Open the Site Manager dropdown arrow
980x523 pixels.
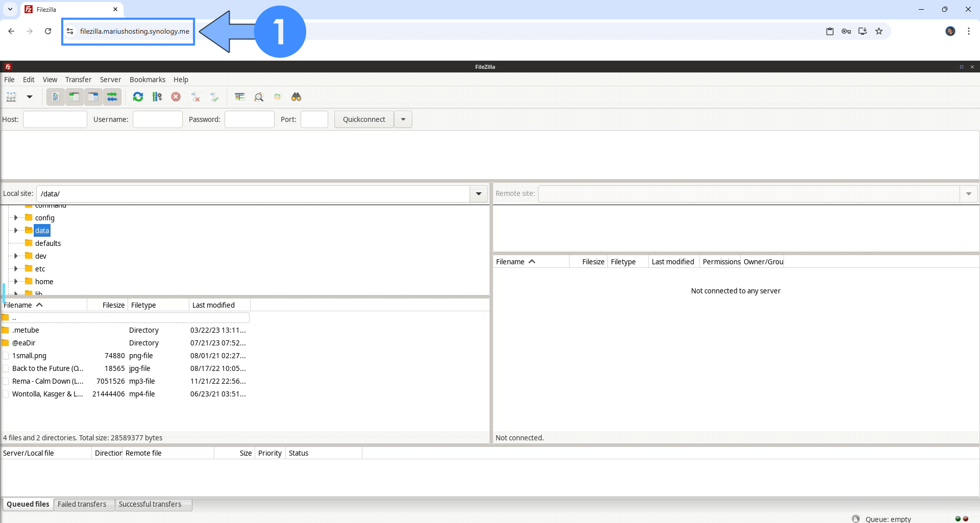point(30,97)
